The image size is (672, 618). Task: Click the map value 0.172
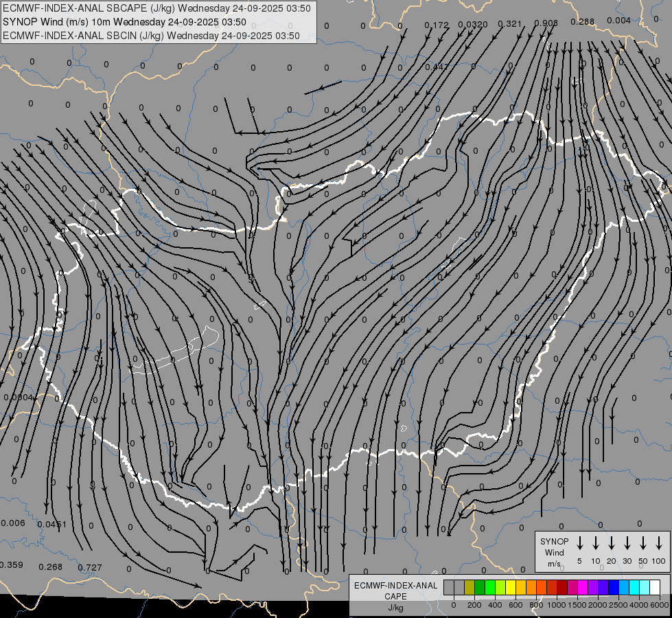[437, 25]
